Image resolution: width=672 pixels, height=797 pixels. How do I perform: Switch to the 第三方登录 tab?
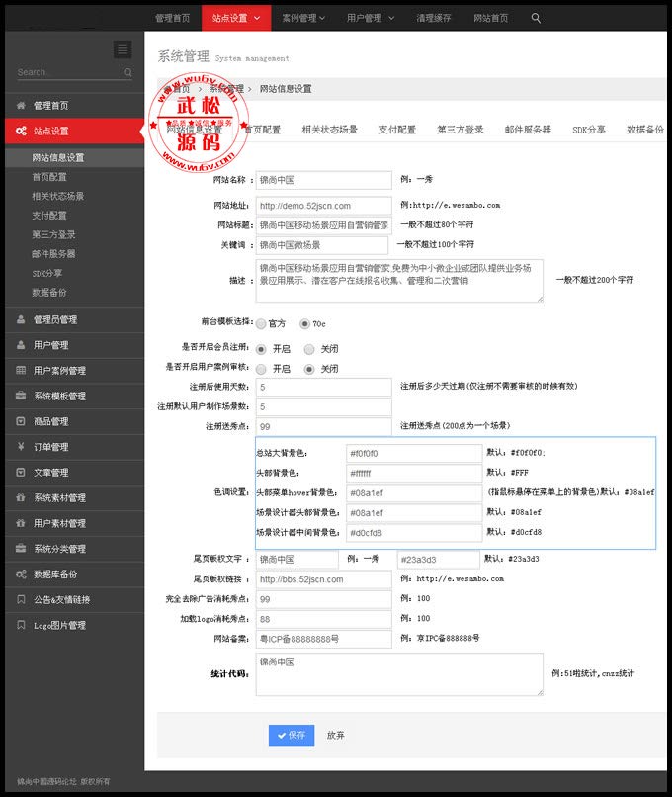tap(461, 130)
